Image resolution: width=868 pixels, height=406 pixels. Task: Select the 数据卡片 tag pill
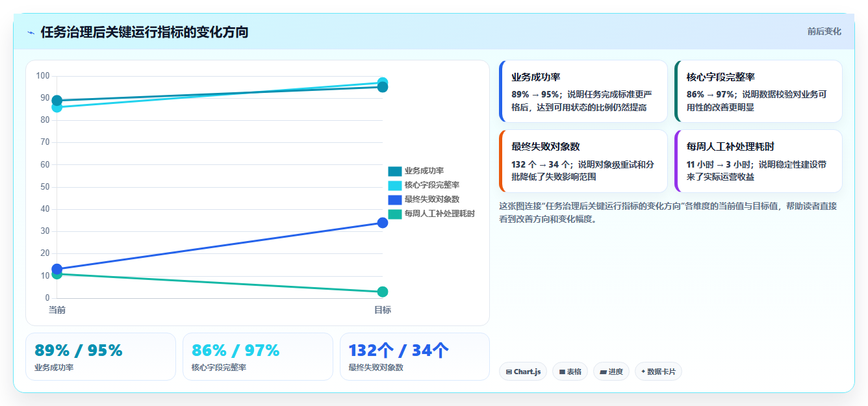658,372
